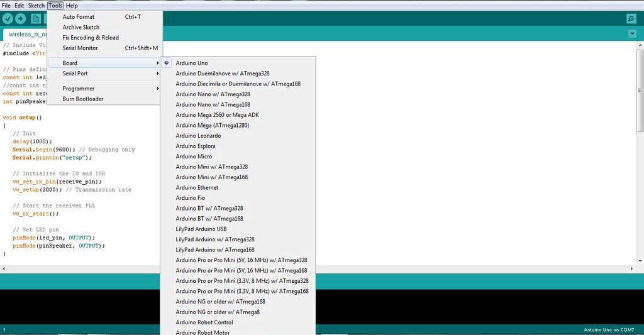Open the Edit menu

pyautogui.click(x=19, y=5)
